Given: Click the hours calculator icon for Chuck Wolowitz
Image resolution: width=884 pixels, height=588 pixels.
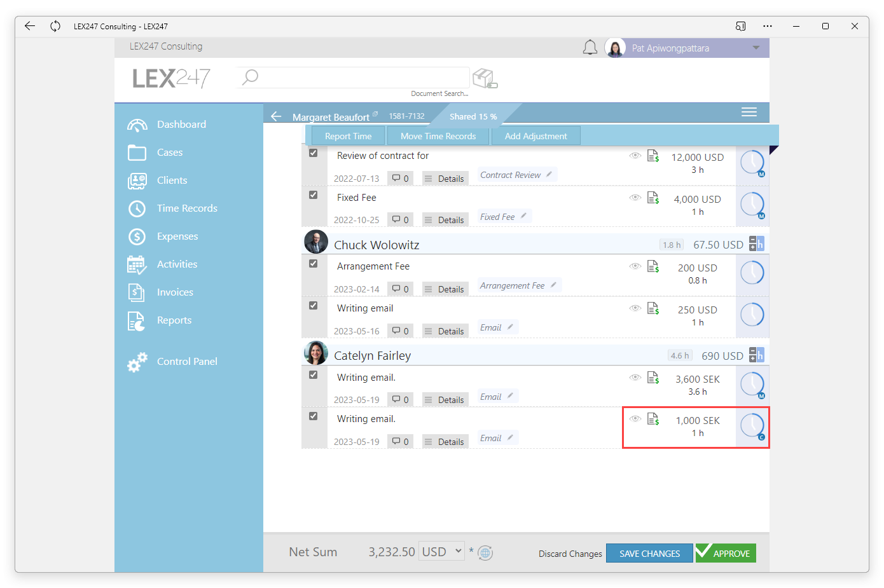Looking at the screenshot, I should 756,244.
